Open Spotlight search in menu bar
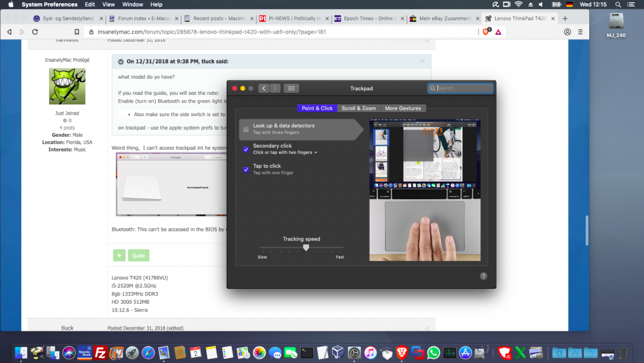This screenshot has width=644, height=363. coord(618,5)
